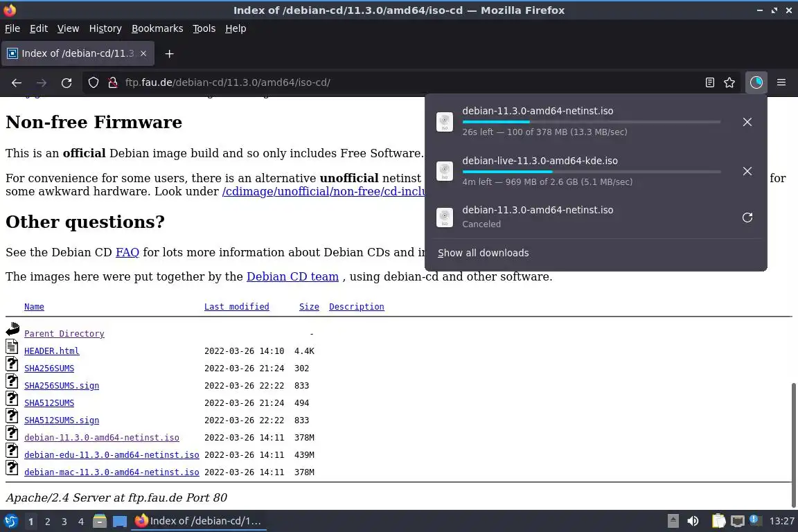This screenshot has width=798, height=532.
Task: Open the SHA512SUMS file link
Action: coord(49,402)
